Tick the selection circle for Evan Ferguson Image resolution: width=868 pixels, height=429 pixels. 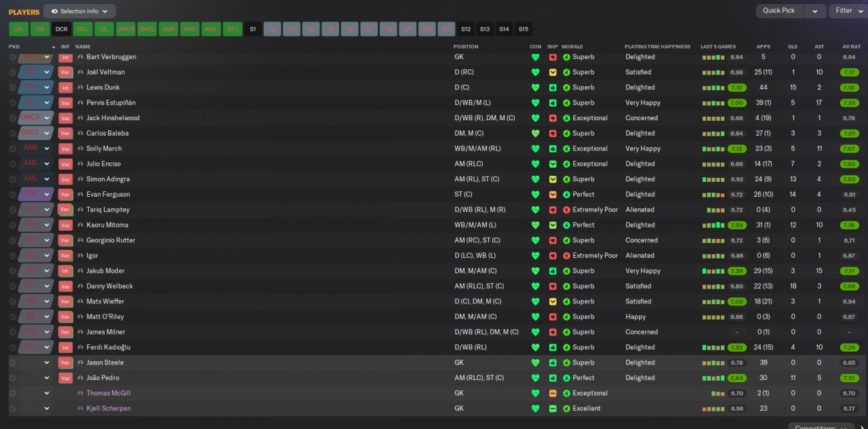[13, 194]
